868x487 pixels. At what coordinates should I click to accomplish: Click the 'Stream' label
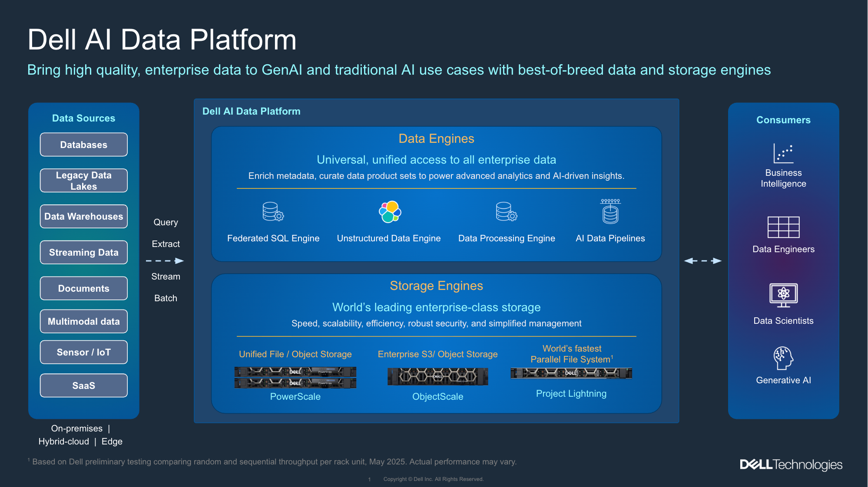pyautogui.click(x=166, y=276)
